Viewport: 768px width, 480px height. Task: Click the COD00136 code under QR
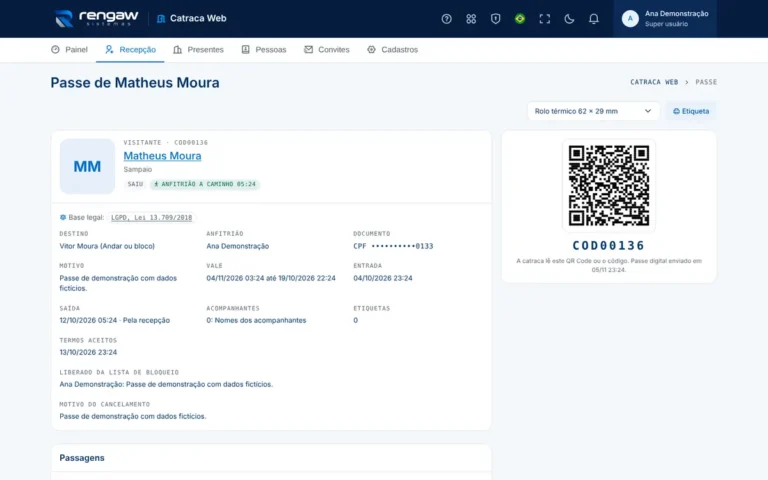point(609,245)
